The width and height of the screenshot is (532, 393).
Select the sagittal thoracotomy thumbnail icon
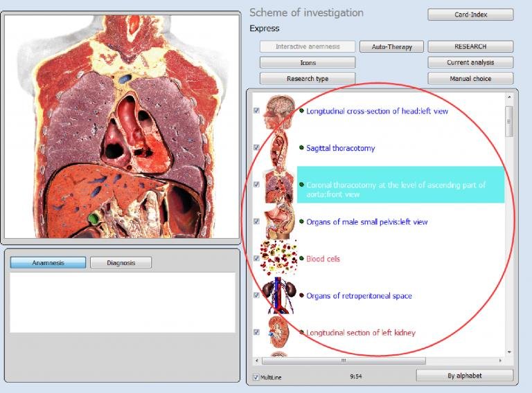point(279,148)
